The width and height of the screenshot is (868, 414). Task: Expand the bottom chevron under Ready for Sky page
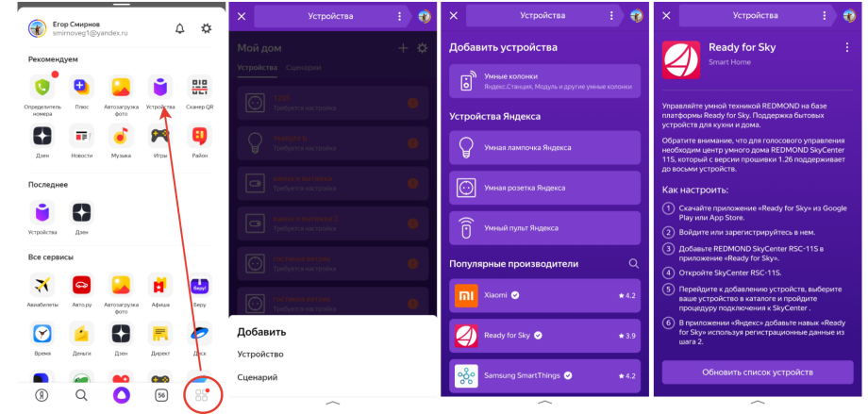point(758,403)
